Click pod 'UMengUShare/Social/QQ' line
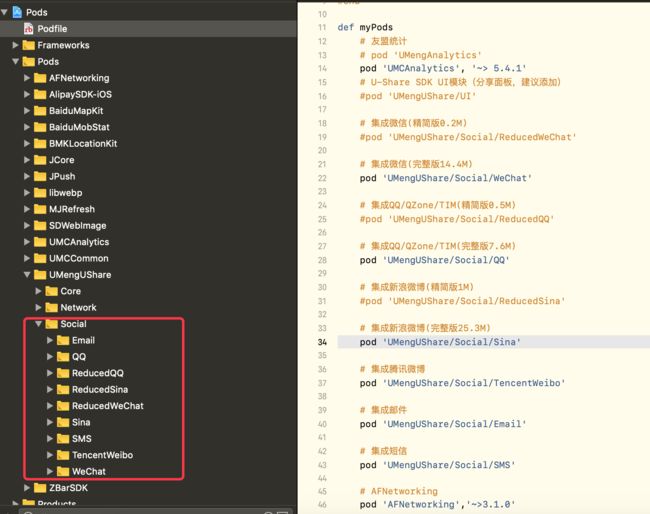This screenshot has width=650, height=514. 434,260
